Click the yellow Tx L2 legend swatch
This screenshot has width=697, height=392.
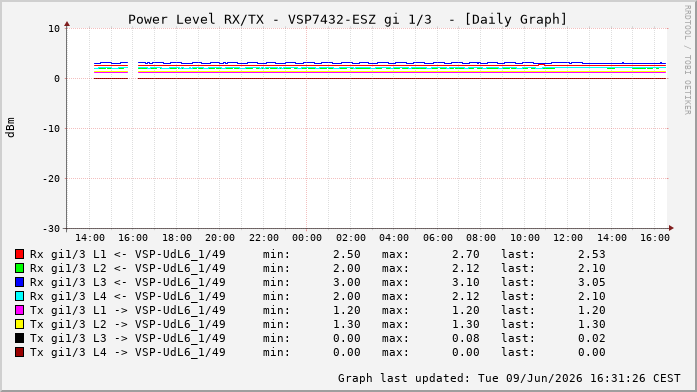click(19, 324)
